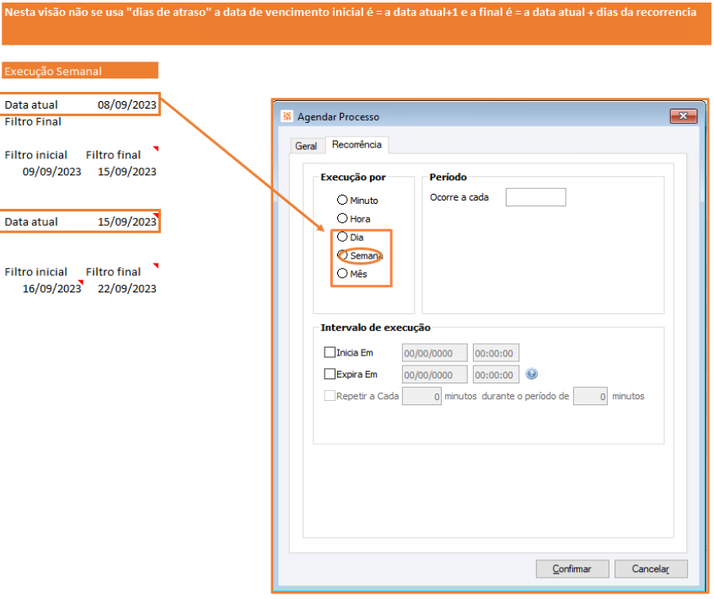Enable the Inicia Em checkbox
The height and width of the screenshot is (599, 714).
click(x=329, y=352)
